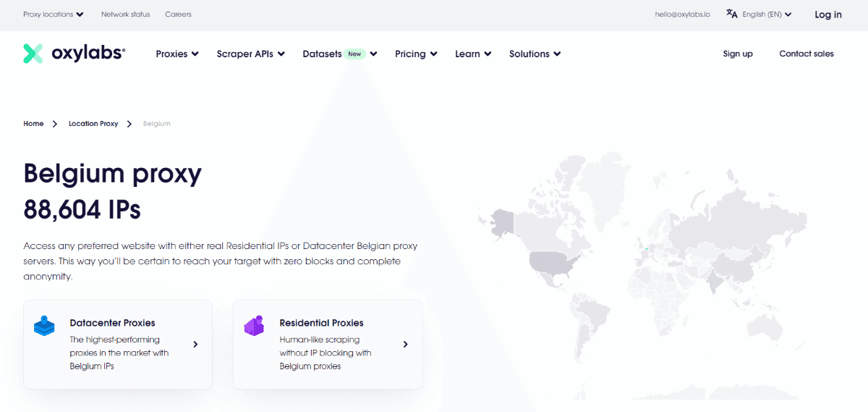Screen dimensions: 868x412
Task: Open the Datasets menu
Action: click(x=340, y=54)
